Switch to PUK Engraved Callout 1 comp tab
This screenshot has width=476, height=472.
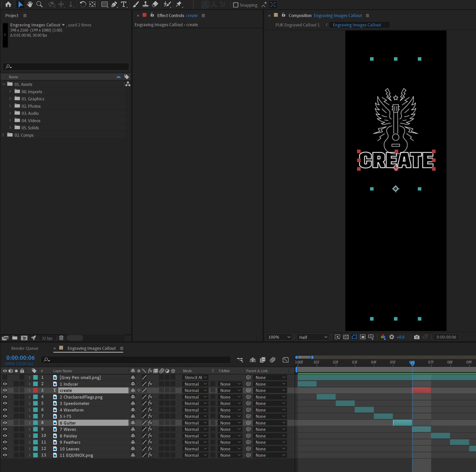[297, 25]
